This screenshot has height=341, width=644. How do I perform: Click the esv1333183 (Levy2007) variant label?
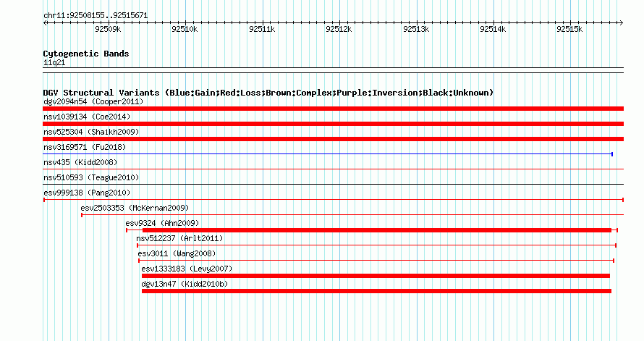pyautogui.click(x=187, y=269)
